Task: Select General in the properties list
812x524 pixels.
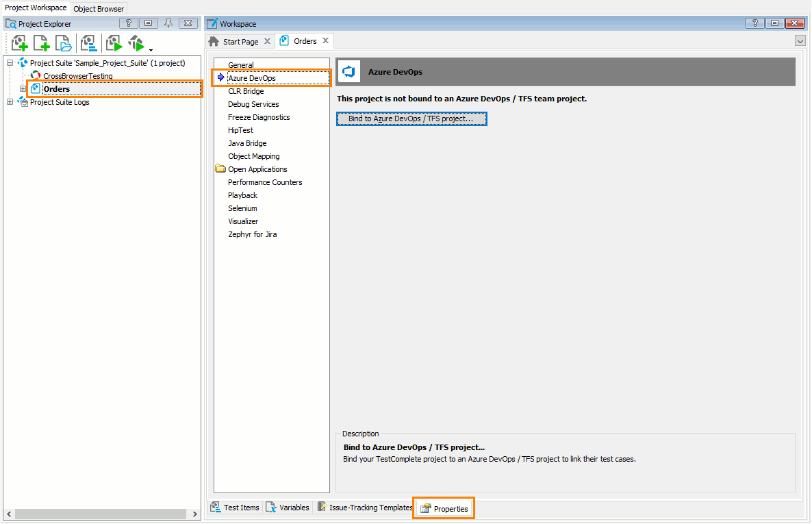Action: [241, 65]
